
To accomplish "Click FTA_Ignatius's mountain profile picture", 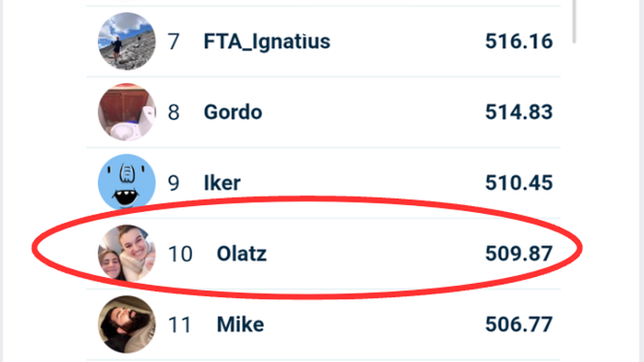I will [x=127, y=41].
